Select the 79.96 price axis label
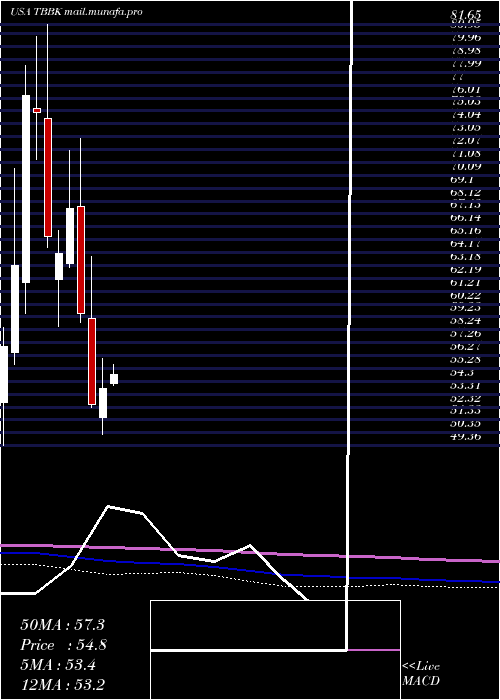This screenshot has height=700, width=500. tap(466, 37)
